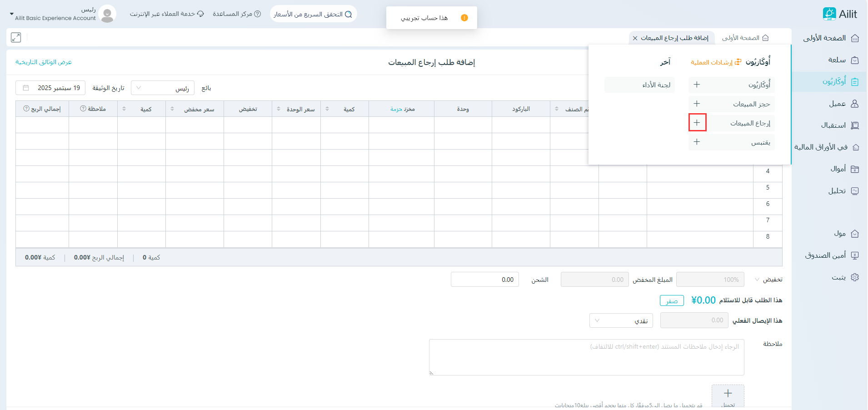Click the calendar icon in document date
868x410 pixels.
(x=26, y=88)
